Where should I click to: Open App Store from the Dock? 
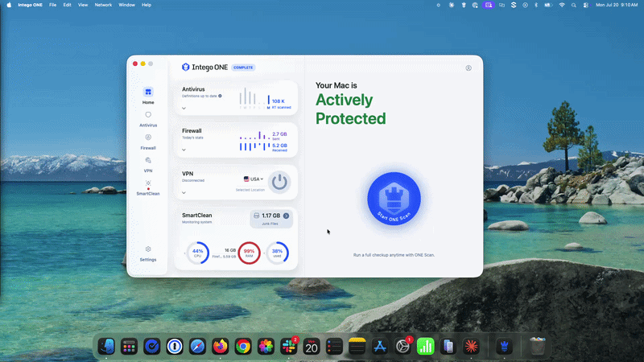(380, 347)
